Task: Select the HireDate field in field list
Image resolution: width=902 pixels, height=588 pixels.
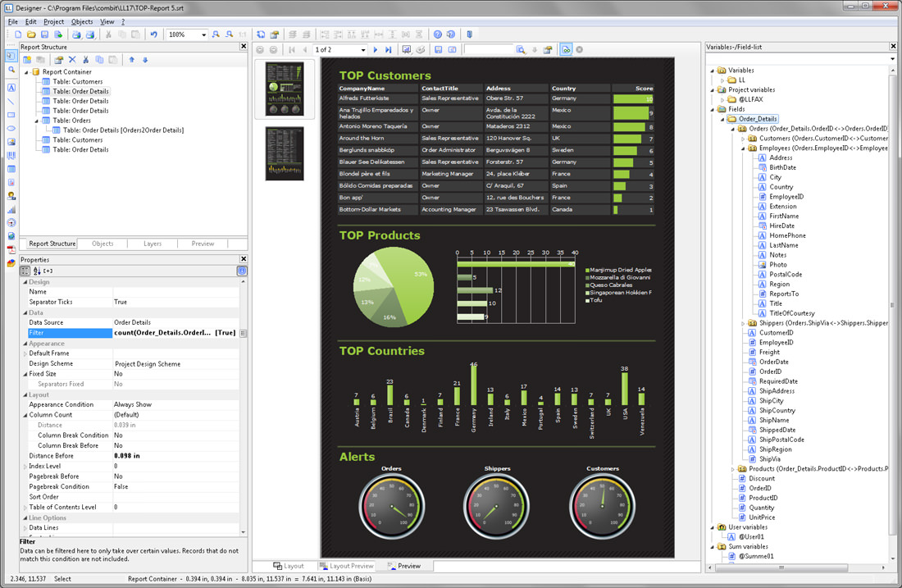Action: point(781,226)
